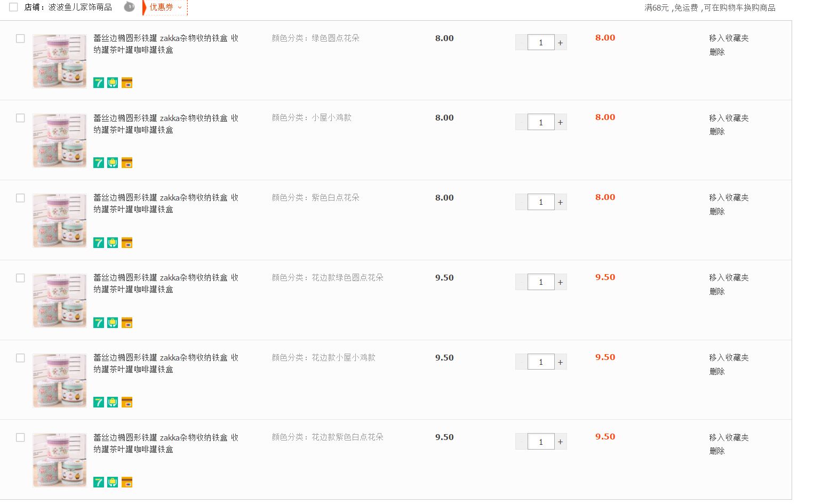Click the credit card icon for 花边款小屋小鸡款 item
The height and width of the screenshot is (504, 838).
click(127, 402)
